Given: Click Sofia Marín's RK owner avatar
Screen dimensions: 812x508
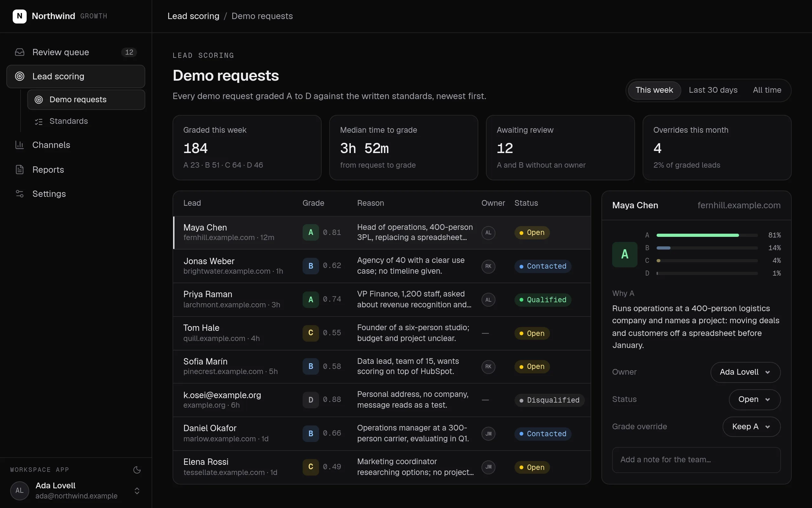Looking at the screenshot, I should pyautogui.click(x=488, y=366).
